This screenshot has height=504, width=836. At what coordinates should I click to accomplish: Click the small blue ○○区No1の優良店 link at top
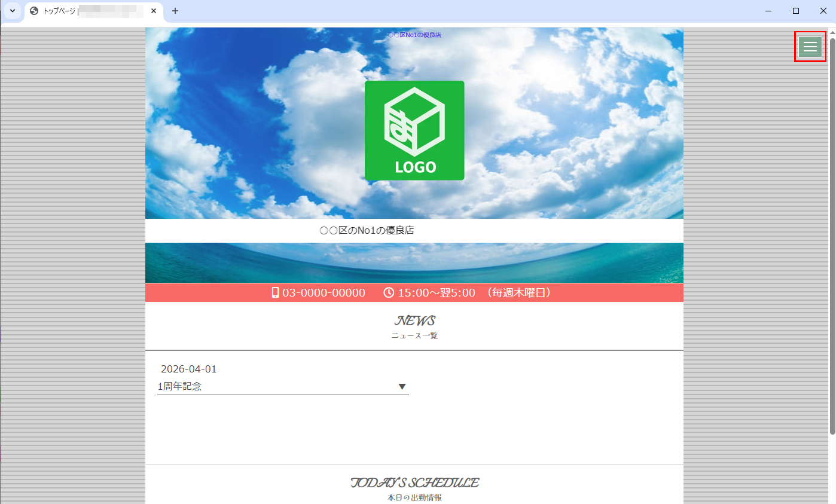[x=414, y=35]
